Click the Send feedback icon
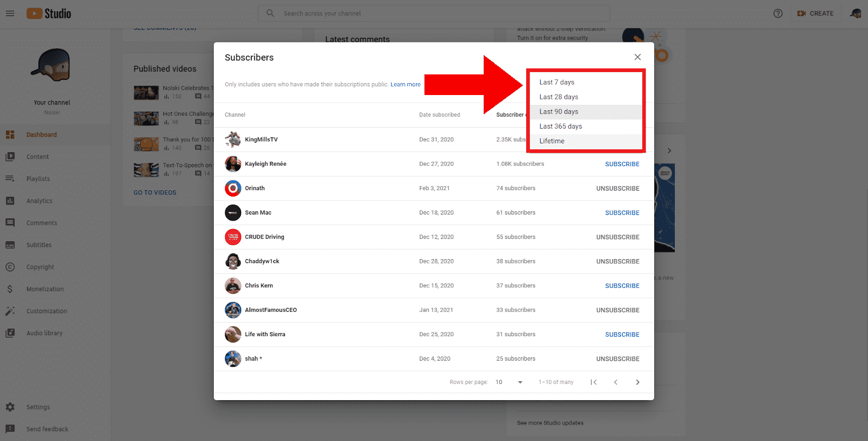 click(10, 429)
